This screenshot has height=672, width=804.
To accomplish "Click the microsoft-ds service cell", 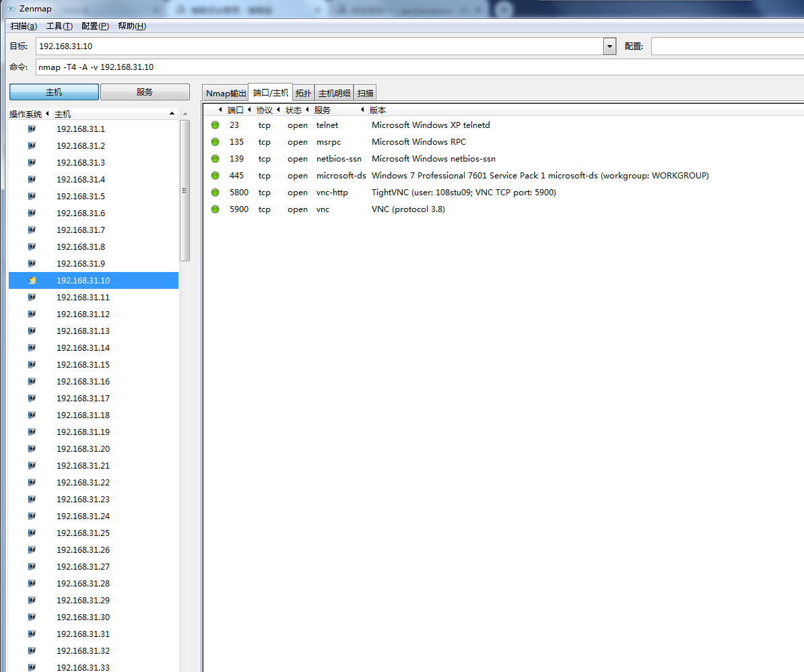I will 341,175.
